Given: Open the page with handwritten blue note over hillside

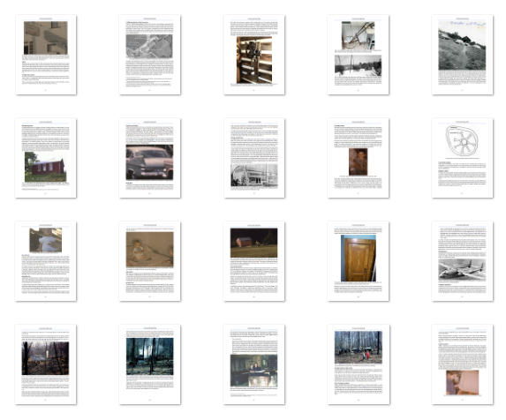Looking at the screenshot, I should [463, 55].
